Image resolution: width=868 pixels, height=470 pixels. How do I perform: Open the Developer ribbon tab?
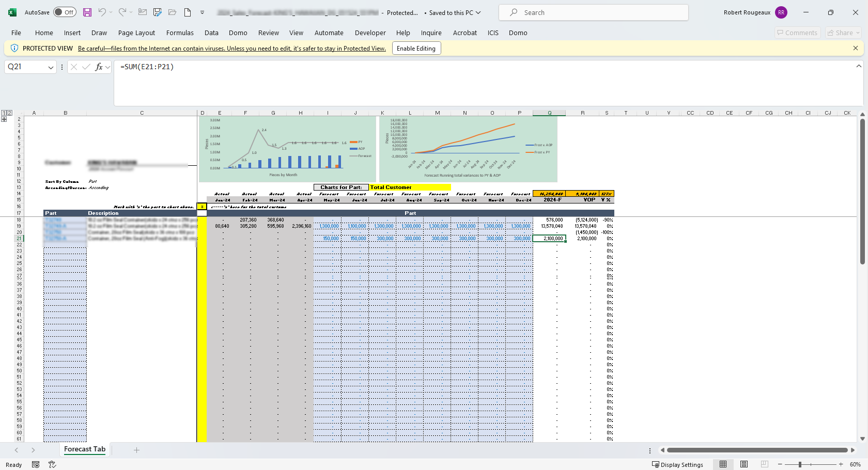(x=370, y=33)
